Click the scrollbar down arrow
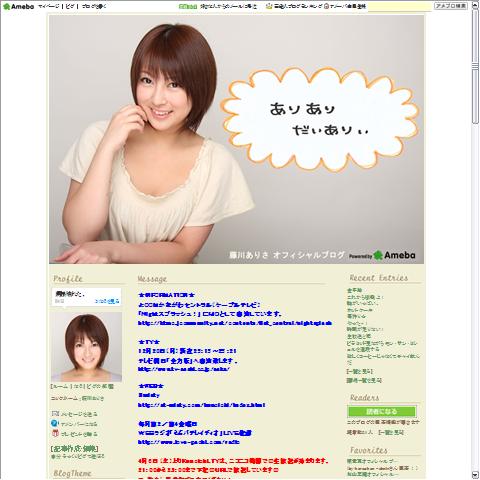The image size is (480, 480). coord(475,475)
